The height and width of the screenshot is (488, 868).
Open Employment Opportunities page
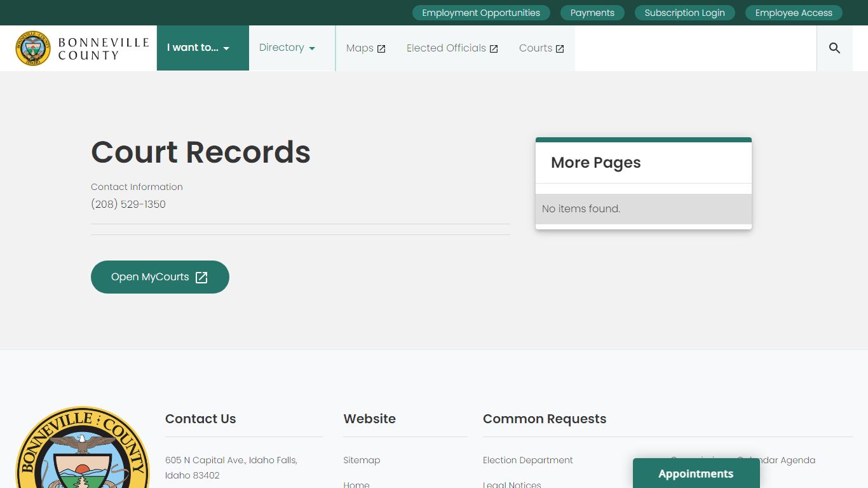pyautogui.click(x=481, y=13)
